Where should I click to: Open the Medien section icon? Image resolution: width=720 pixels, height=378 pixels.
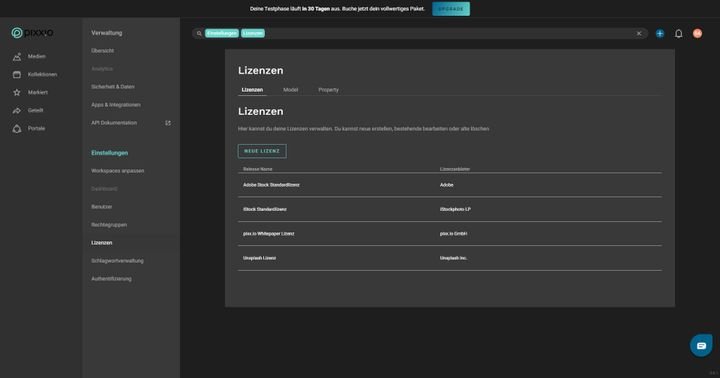click(x=17, y=56)
